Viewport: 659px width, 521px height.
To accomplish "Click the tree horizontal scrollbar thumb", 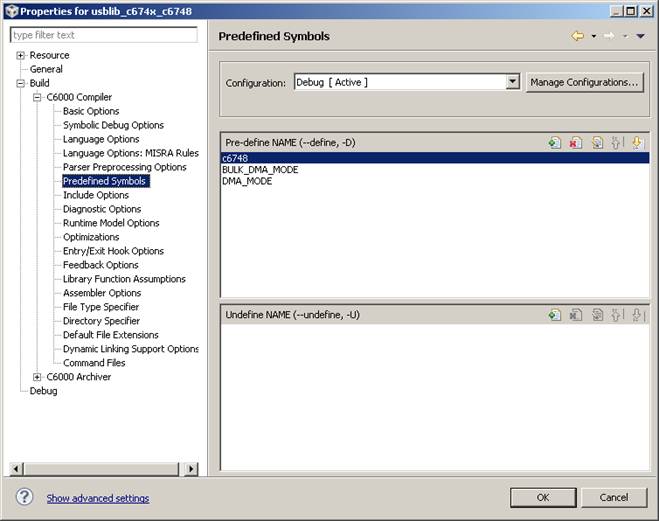I will [101, 468].
